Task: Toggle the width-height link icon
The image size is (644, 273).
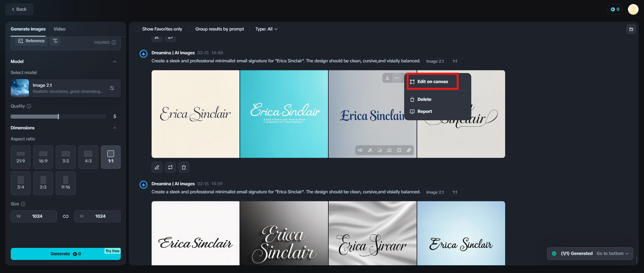Action: point(65,216)
